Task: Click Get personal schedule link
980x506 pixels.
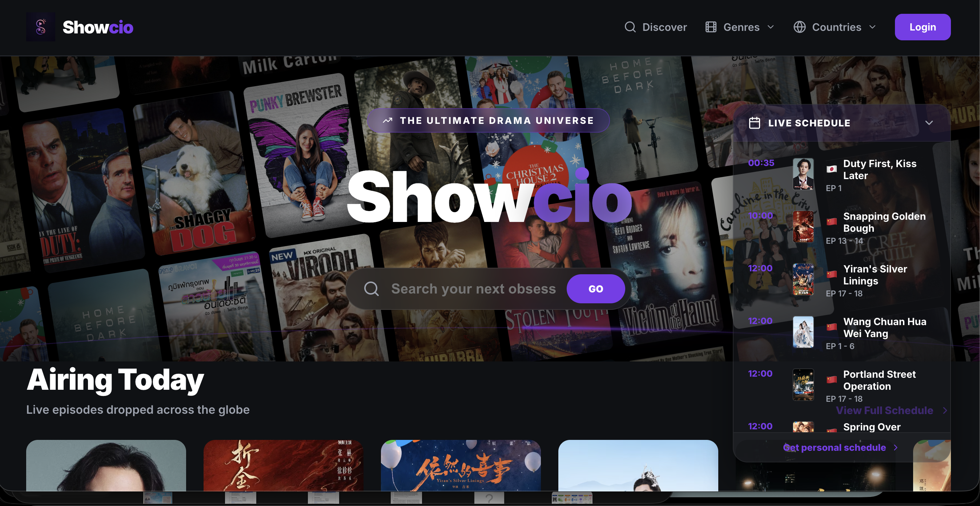Action: 834,448
